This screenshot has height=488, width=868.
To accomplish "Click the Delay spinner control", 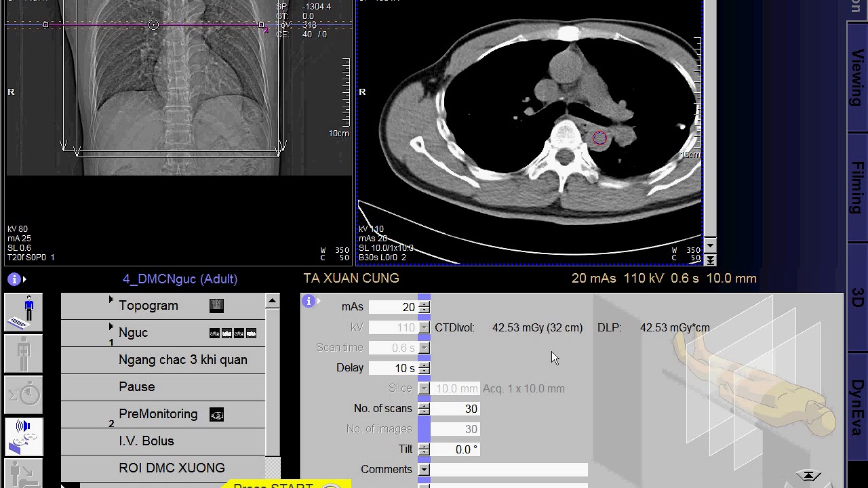I will (x=424, y=368).
